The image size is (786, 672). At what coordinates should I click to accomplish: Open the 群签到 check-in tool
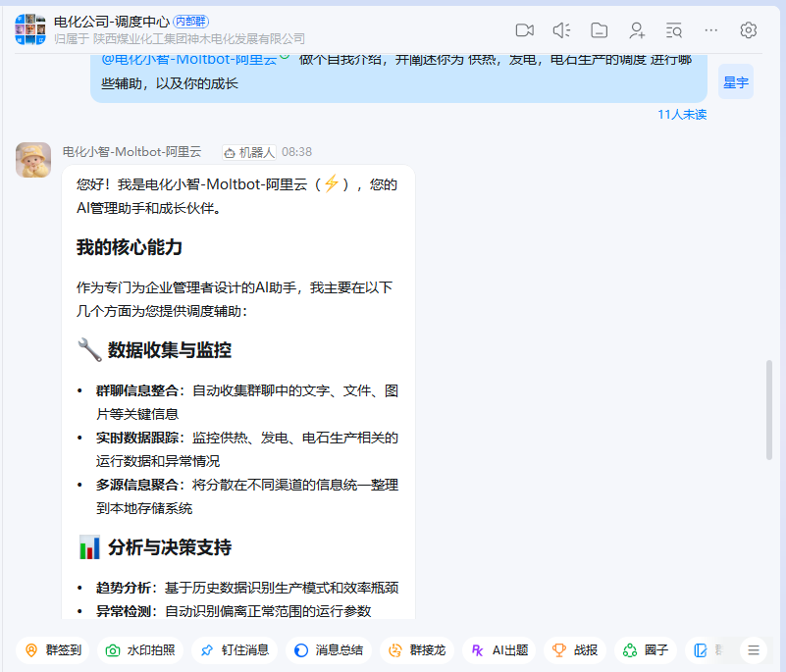coord(53,649)
